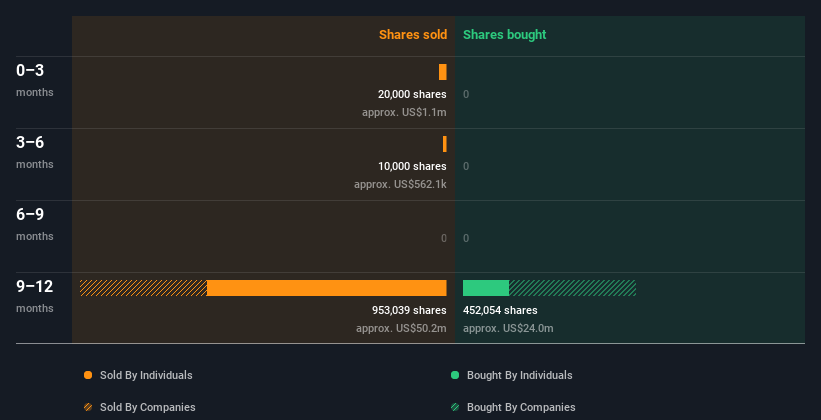
Task: Click the 10,000 shares value
Action: [x=412, y=166]
